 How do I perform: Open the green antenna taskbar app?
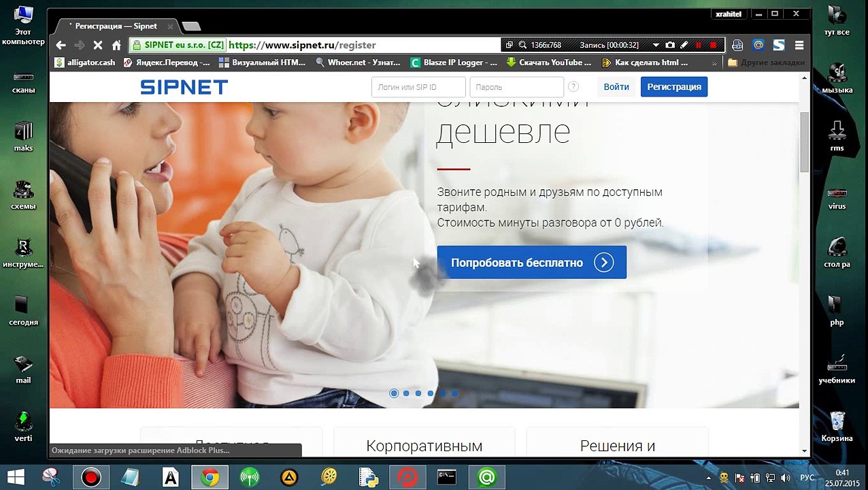click(x=250, y=477)
